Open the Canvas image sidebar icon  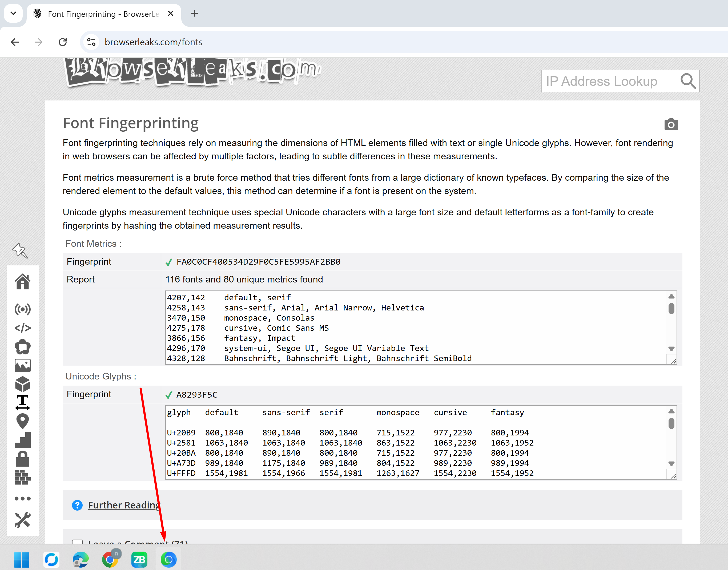[22, 365]
